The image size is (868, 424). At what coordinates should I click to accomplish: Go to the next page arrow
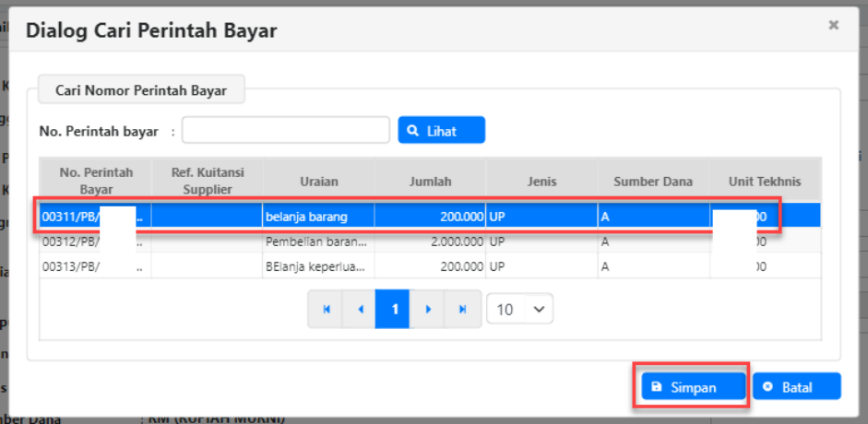[x=428, y=310]
